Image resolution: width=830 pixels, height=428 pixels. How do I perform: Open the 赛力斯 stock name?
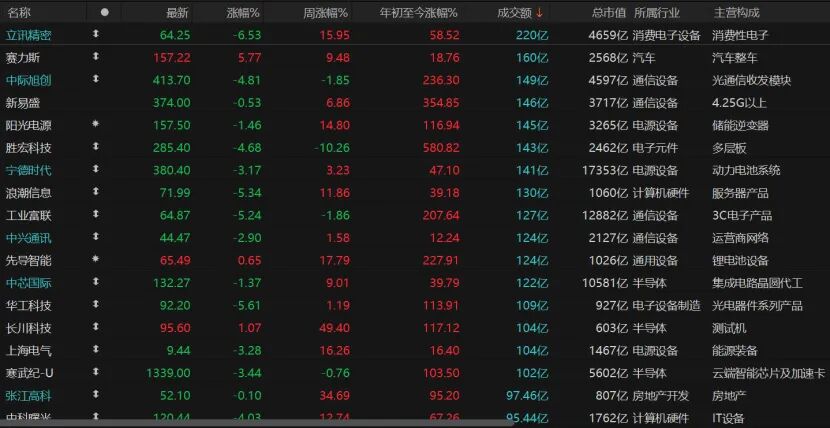23,58
